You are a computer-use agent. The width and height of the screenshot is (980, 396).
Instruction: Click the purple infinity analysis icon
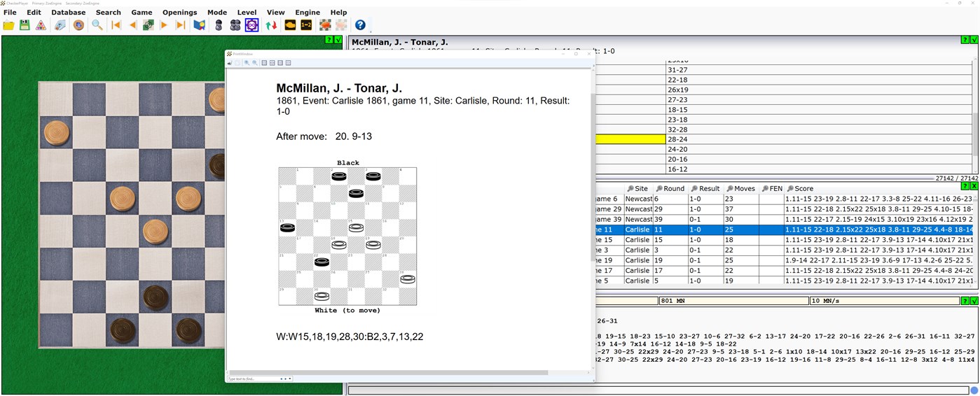click(251, 25)
